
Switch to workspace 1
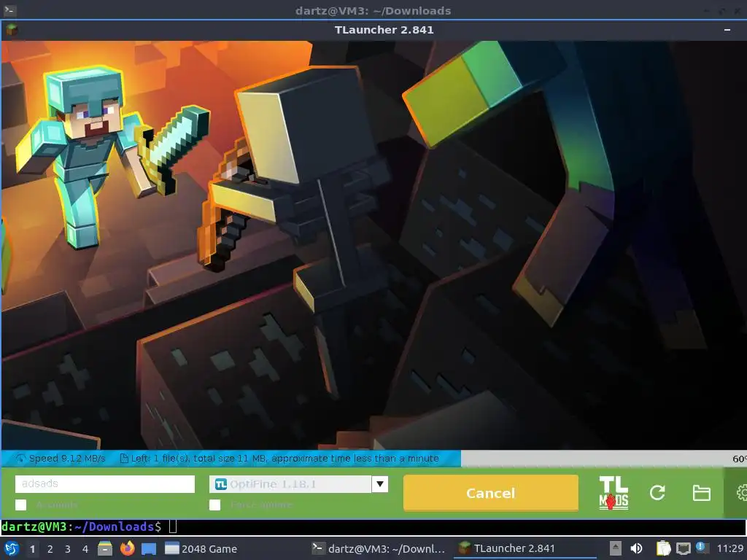32,549
